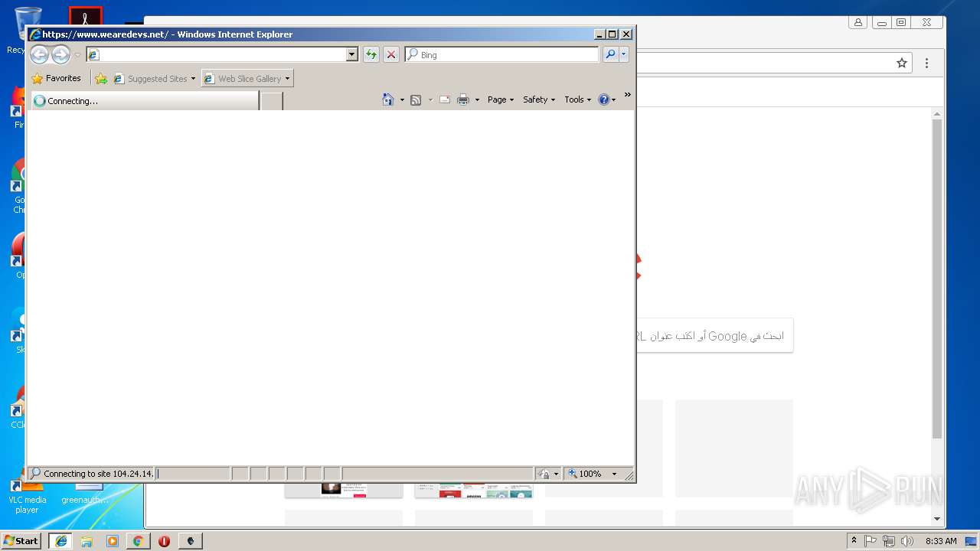Click Chrome bookmark star icon
The height and width of the screenshot is (551, 980).
[x=902, y=63]
